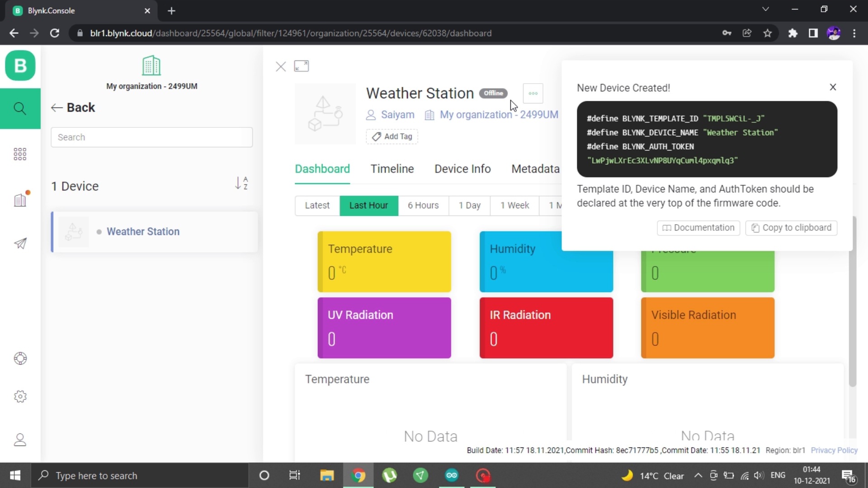
Task: Switch to the Device Info tab
Action: click(462, 169)
